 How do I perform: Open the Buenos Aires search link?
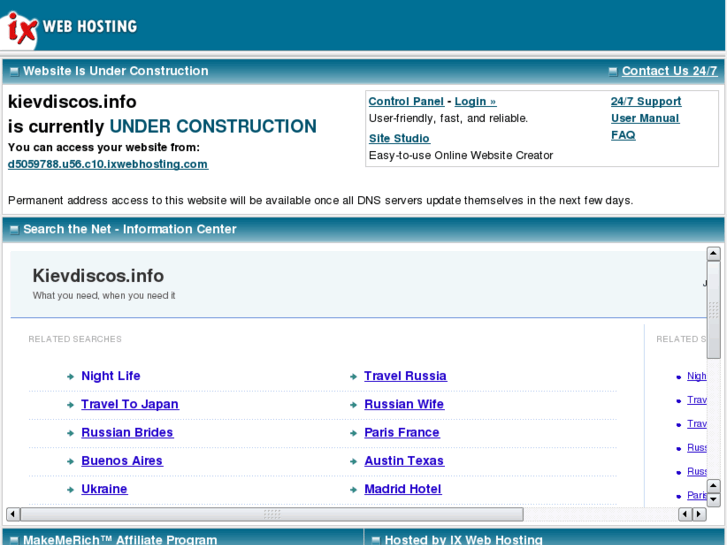point(122,461)
